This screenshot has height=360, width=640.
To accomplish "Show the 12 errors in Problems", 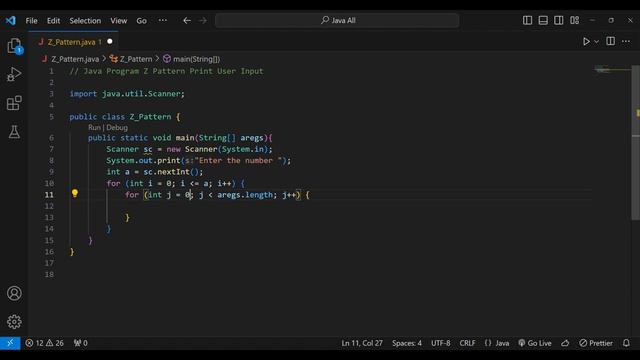I will tap(34, 343).
